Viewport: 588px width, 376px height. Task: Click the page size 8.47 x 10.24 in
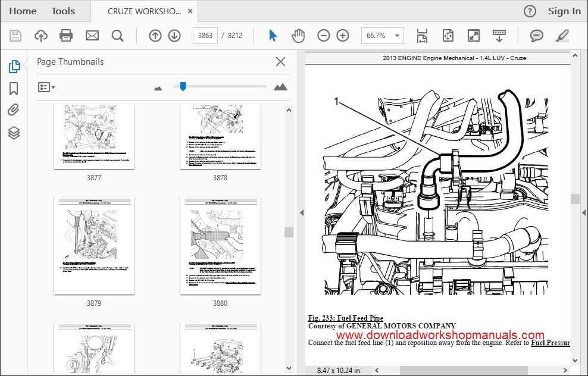click(x=338, y=371)
